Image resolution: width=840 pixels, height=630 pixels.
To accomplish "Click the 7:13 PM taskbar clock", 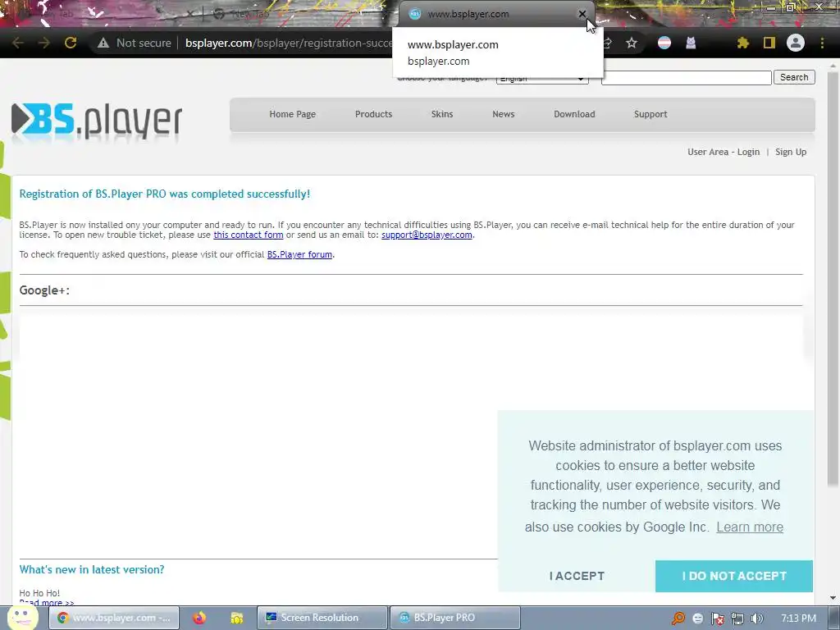I will [799, 619].
